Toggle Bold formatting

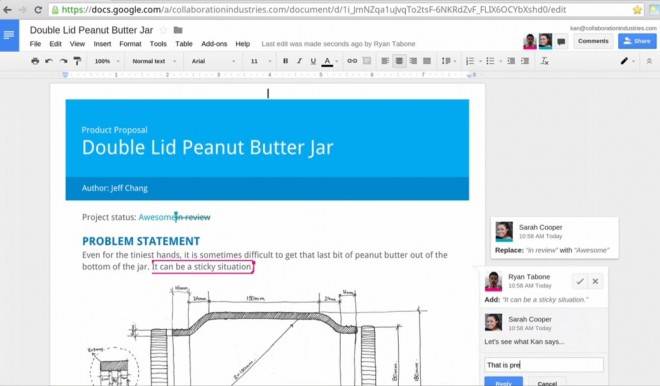pyautogui.click(x=285, y=61)
